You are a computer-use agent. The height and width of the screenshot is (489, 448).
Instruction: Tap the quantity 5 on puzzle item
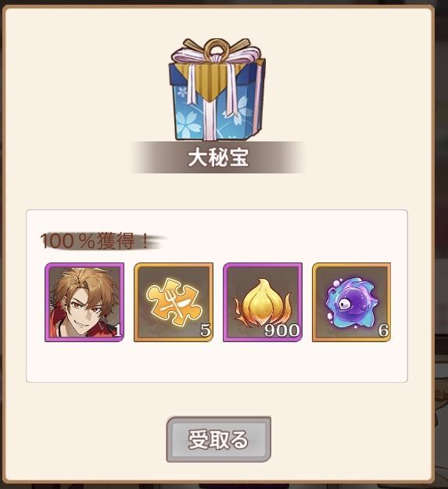(206, 330)
